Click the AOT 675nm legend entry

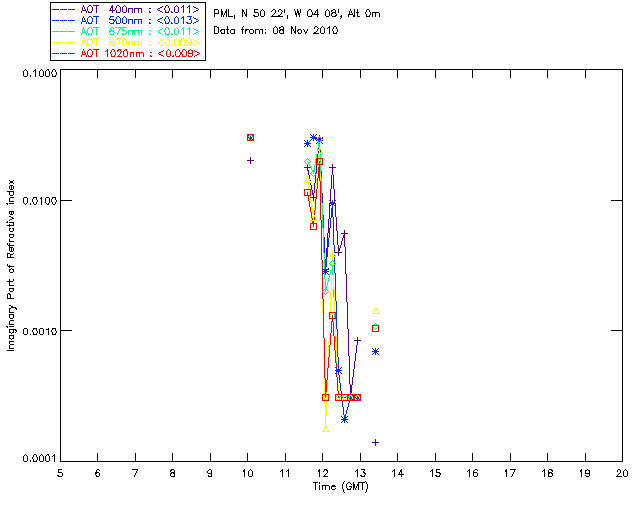coord(128,31)
